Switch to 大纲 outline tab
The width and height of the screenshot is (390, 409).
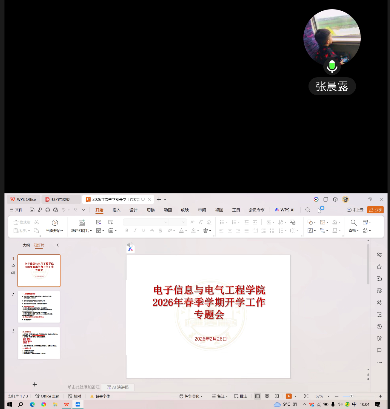[26, 245]
